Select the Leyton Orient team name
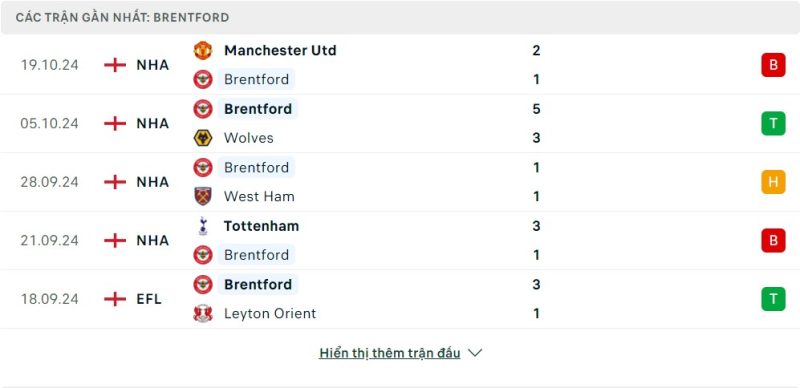800x388 pixels. 270,313
